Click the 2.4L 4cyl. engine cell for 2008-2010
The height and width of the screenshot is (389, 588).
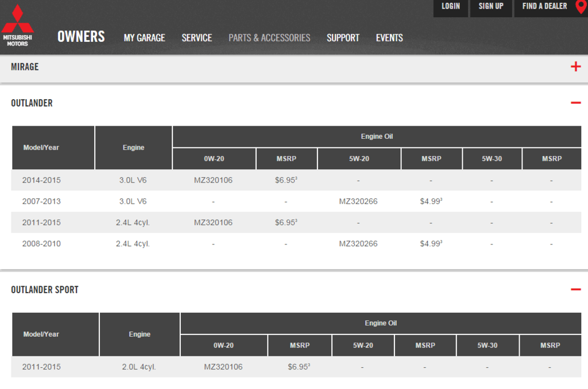pos(133,244)
